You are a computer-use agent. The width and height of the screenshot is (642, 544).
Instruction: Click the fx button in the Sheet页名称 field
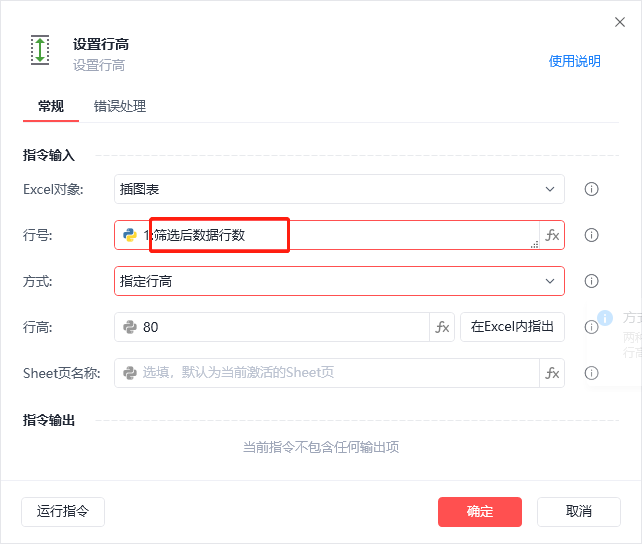pyautogui.click(x=552, y=373)
